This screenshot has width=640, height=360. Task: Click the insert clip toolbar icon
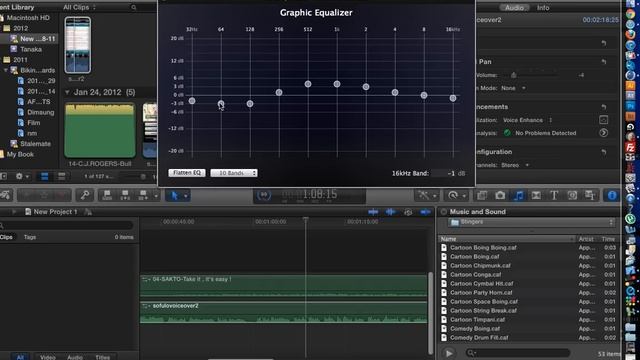click(x=125, y=196)
